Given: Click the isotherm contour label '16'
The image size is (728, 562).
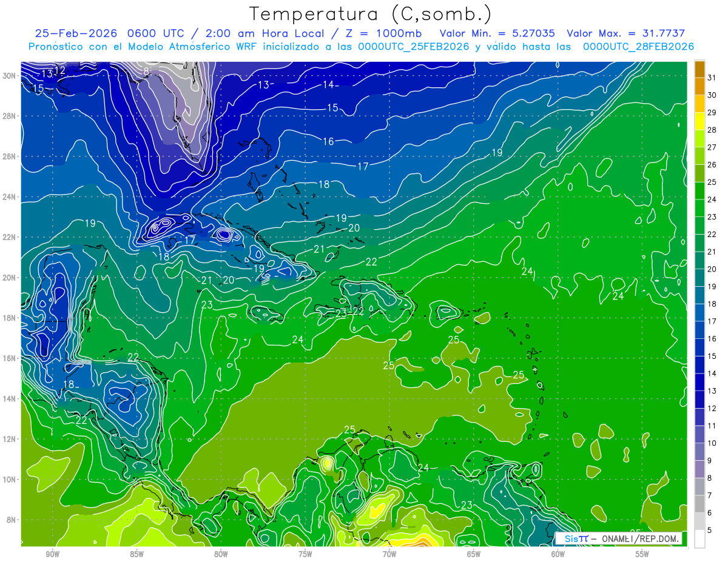Looking at the screenshot, I should tap(328, 141).
